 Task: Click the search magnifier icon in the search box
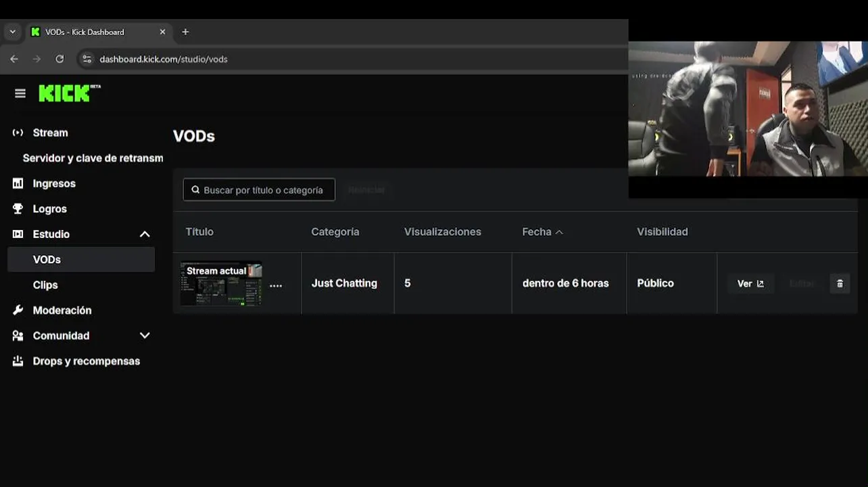coord(195,190)
